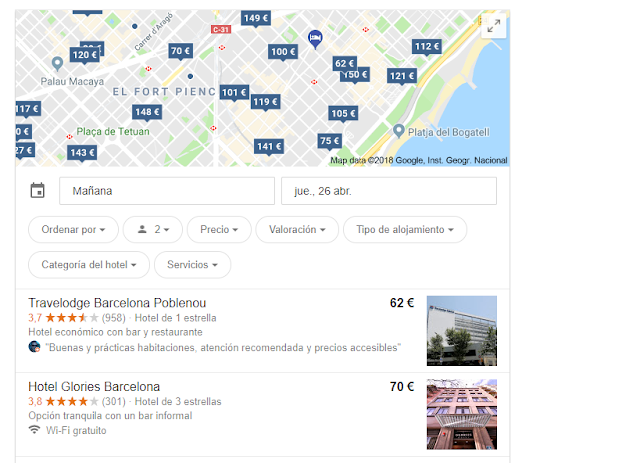Expand the map to fullscreen
This screenshot has width=640, height=463.
click(493, 26)
